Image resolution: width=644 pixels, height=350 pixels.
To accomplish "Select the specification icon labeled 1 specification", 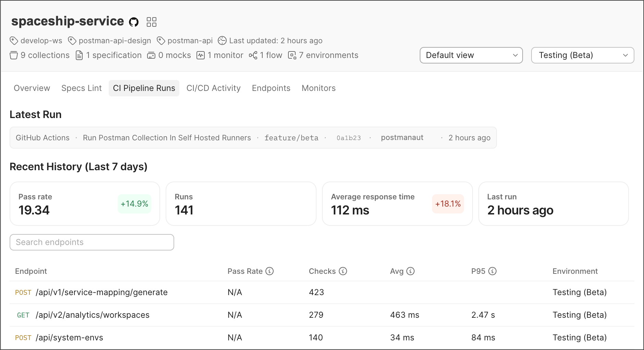I will [80, 55].
